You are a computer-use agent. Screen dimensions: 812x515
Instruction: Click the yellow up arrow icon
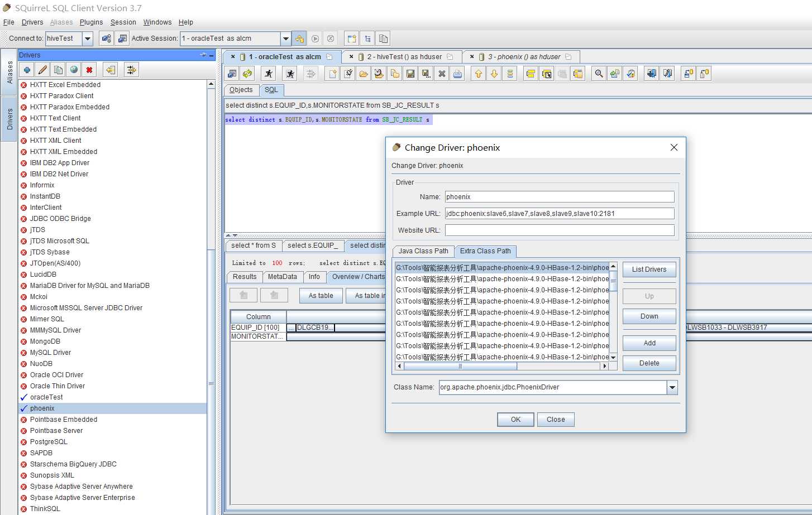coord(479,74)
